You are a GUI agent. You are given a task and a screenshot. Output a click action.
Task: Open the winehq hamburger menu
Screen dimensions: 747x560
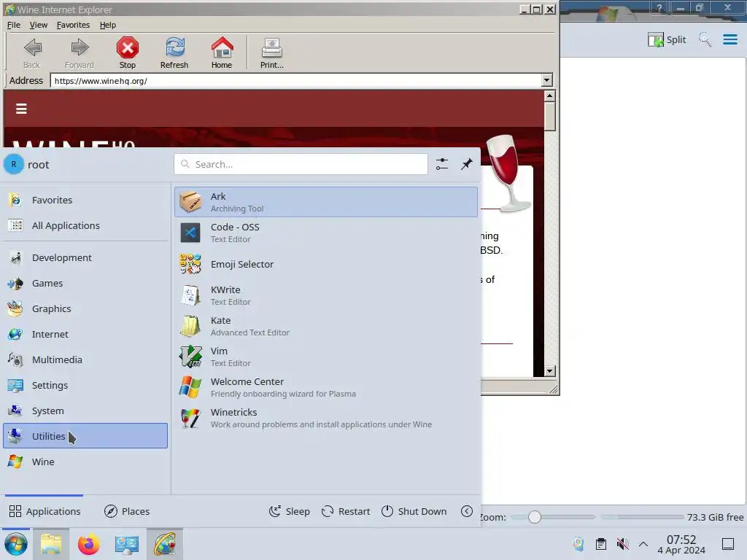(x=21, y=109)
